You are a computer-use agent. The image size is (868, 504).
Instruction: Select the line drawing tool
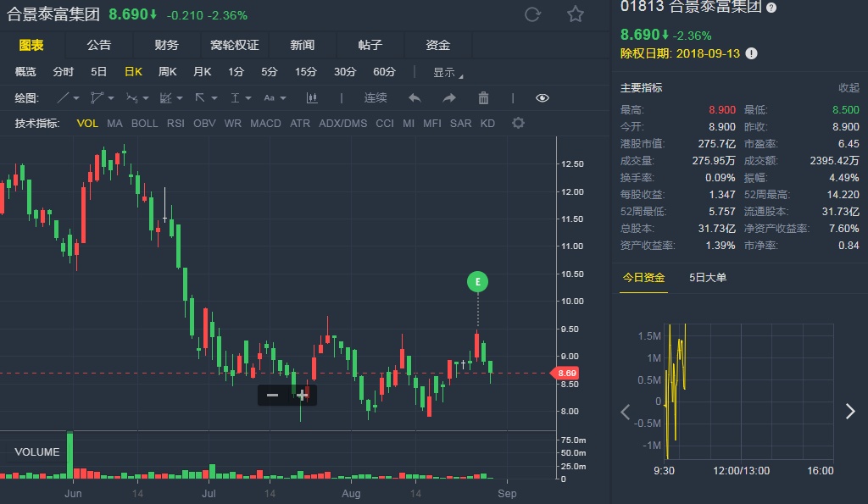[x=63, y=98]
